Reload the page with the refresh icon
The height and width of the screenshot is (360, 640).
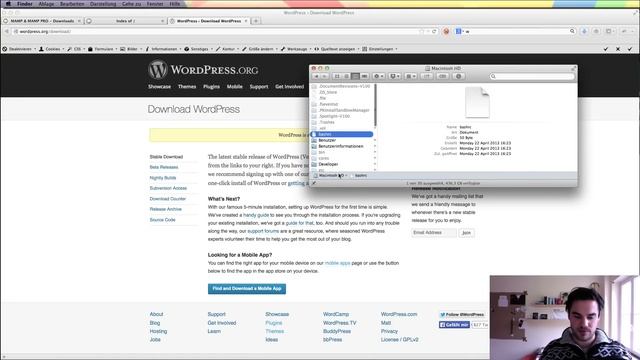434,31
